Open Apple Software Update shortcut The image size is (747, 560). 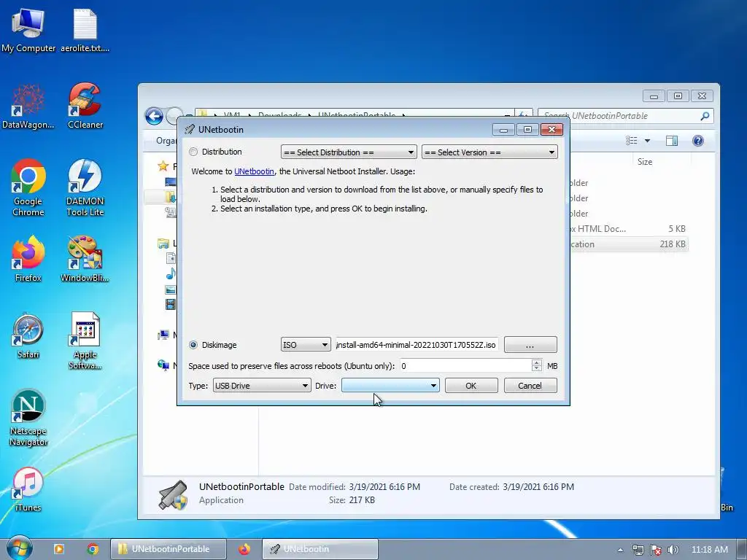[x=85, y=341]
